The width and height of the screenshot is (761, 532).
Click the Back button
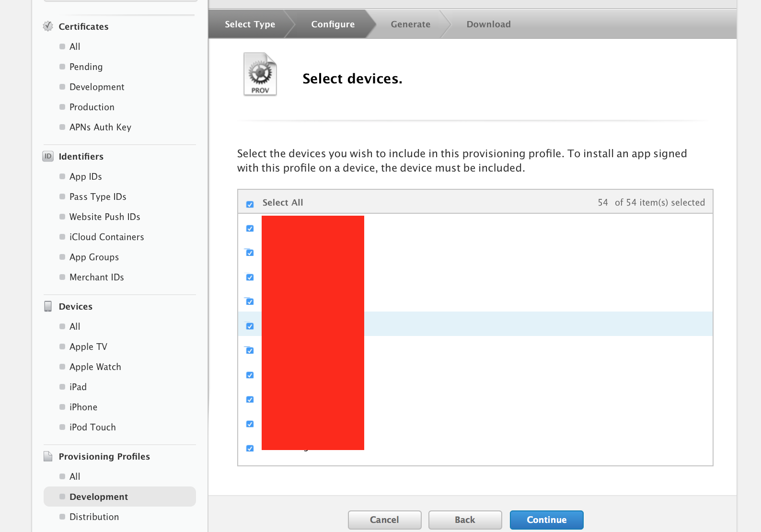point(465,520)
